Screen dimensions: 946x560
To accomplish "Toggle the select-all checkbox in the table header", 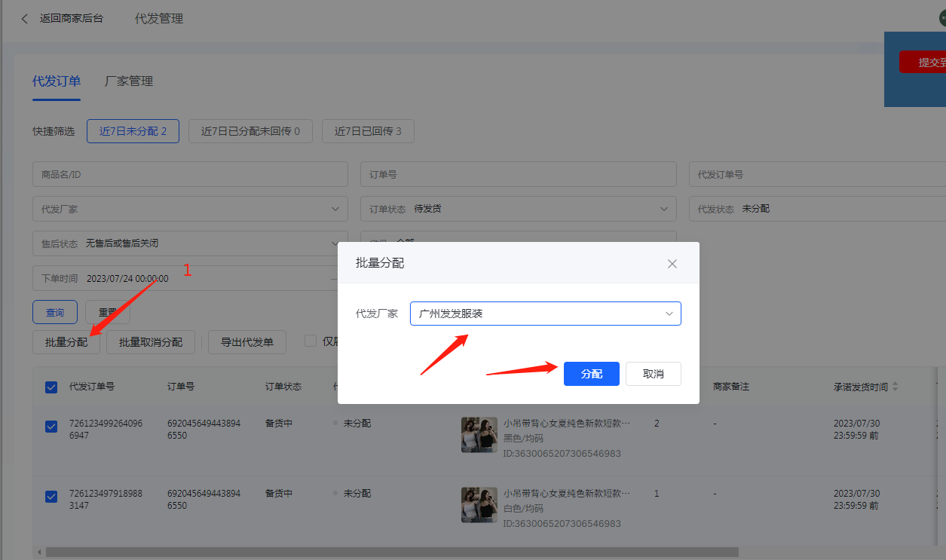I will pos(51,387).
